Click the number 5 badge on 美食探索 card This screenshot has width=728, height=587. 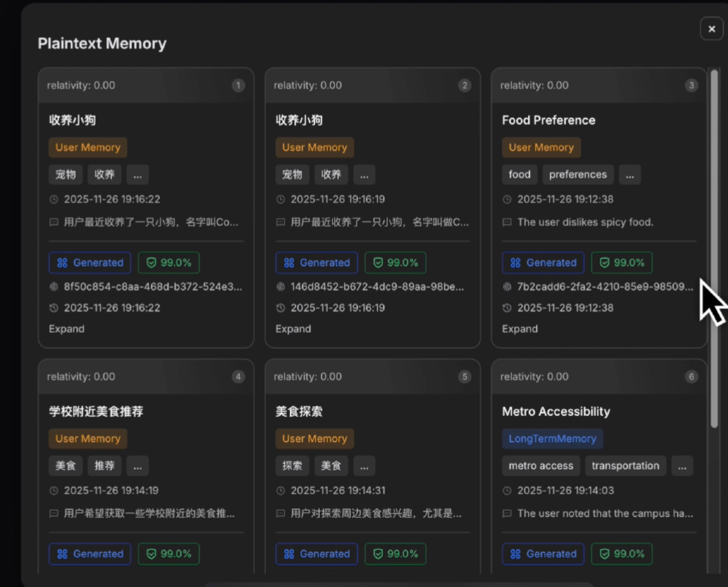(x=464, y=377)
